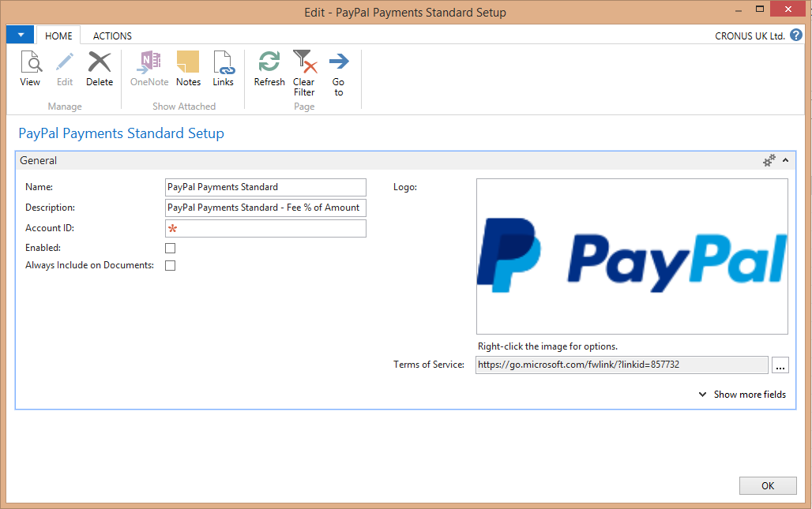Tick Always Include on Documents checkbox
812x509 pixels.
click(171, 265)
